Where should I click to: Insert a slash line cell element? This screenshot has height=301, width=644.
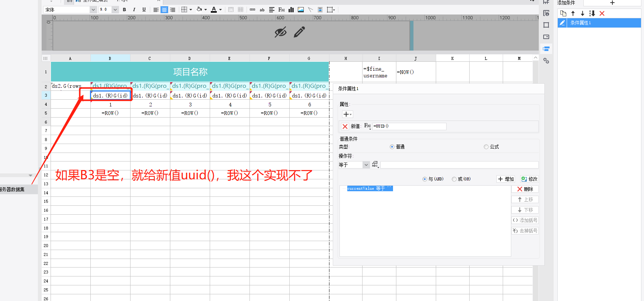310,10
